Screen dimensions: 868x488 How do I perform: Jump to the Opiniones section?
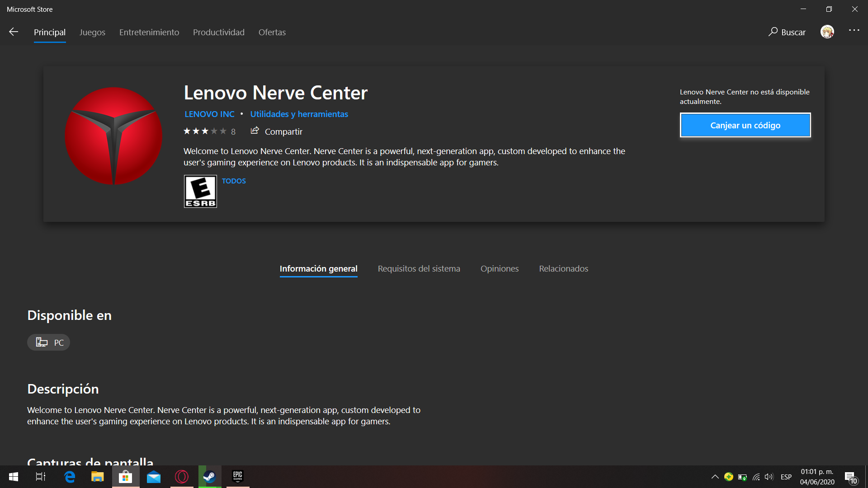pyautogui.click(x=500, y=268)
